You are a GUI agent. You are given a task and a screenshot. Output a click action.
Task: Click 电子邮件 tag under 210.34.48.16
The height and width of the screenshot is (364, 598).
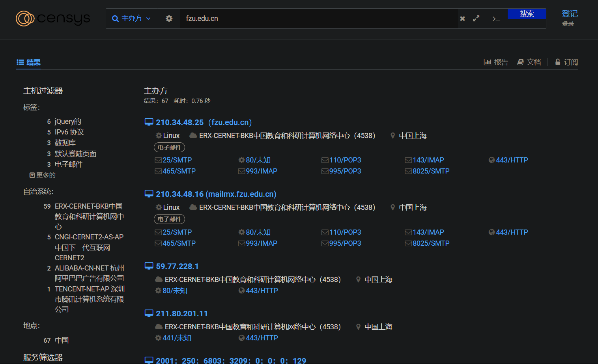(169, 219)
